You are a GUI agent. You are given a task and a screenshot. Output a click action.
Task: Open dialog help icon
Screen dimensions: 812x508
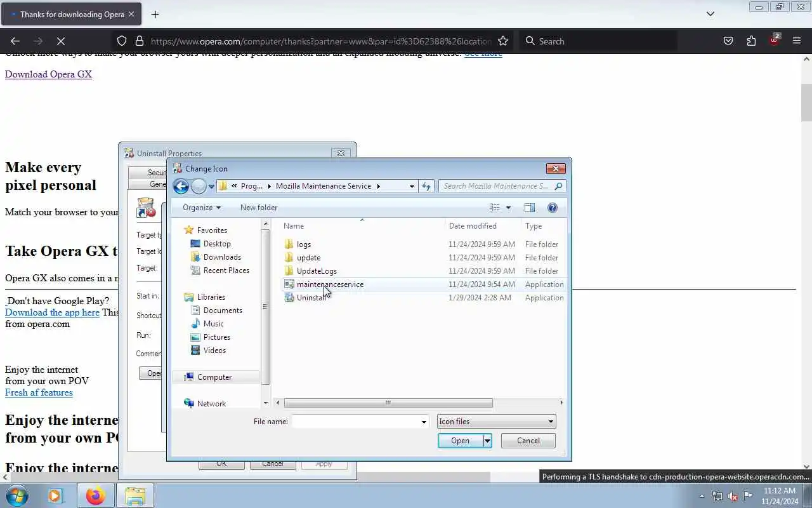coord(553,208)
